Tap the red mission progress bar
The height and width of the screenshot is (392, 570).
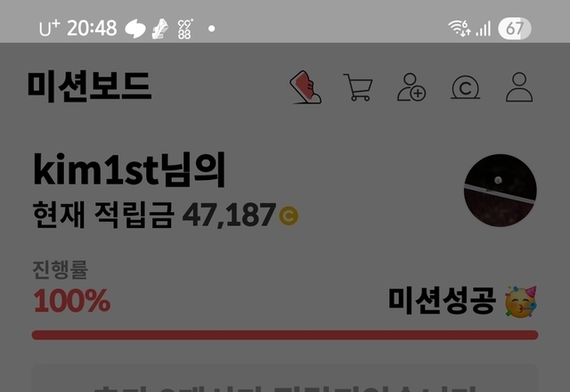(285, 335)
